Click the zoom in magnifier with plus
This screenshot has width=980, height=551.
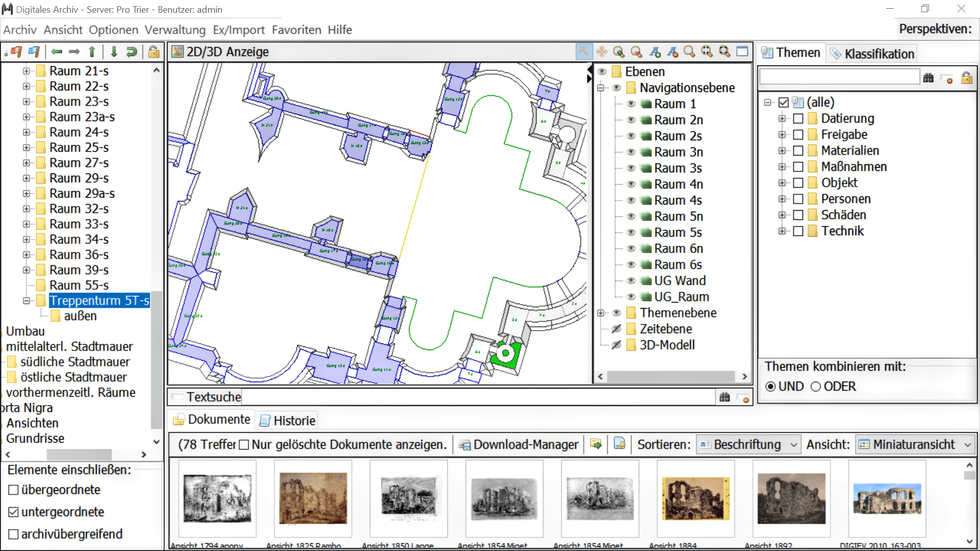coord(619,52)
